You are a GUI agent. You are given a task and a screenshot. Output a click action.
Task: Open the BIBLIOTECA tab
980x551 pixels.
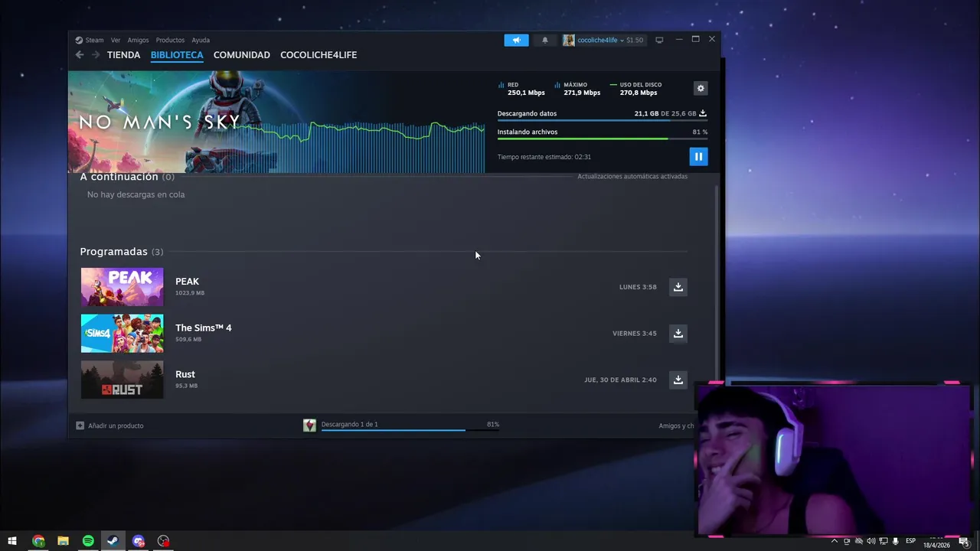tap(177, 55)
